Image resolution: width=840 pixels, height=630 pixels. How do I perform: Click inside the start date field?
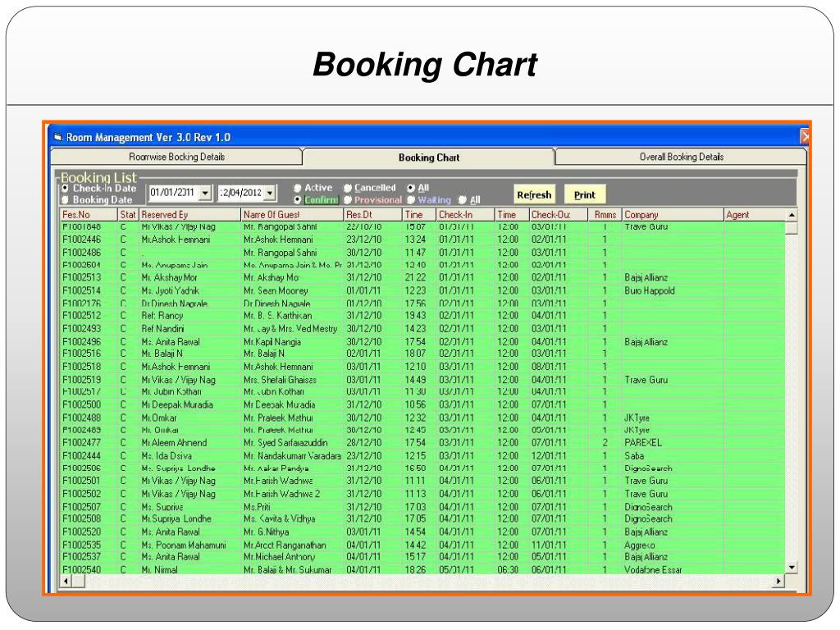point(174,193)
